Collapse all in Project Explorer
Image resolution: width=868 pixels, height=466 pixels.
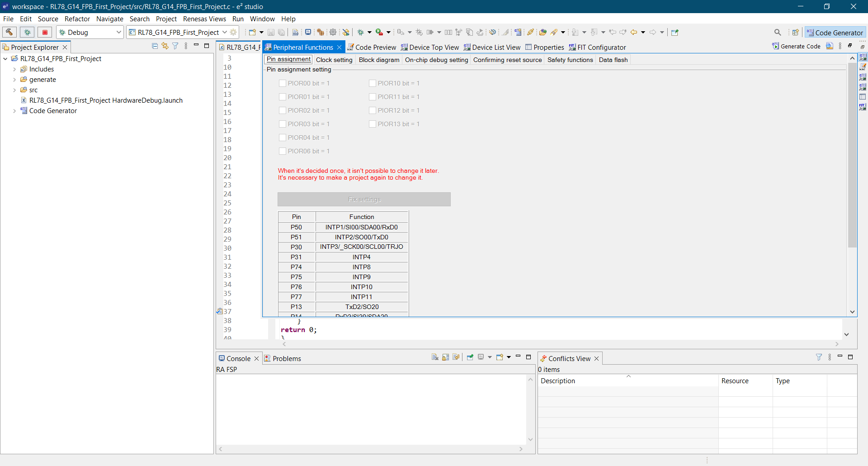pos(155,46)
